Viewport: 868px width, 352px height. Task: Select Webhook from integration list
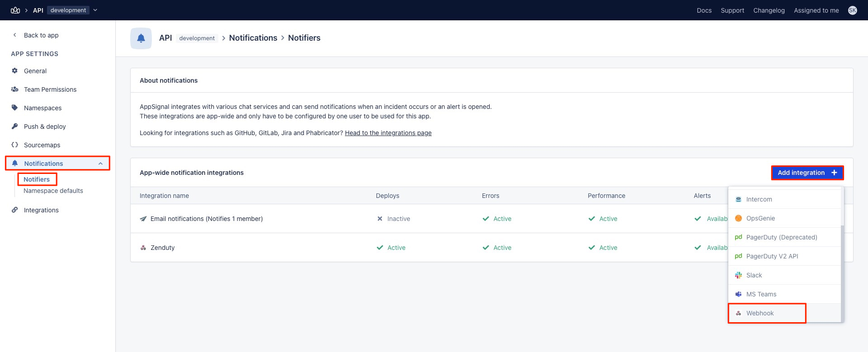[784, 313]
